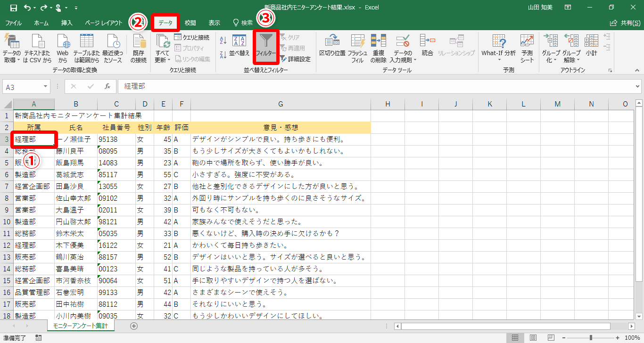Screen dimensions: 644x343
Task: Collapse the ribbon with the chevron
Action: (637, 70)
